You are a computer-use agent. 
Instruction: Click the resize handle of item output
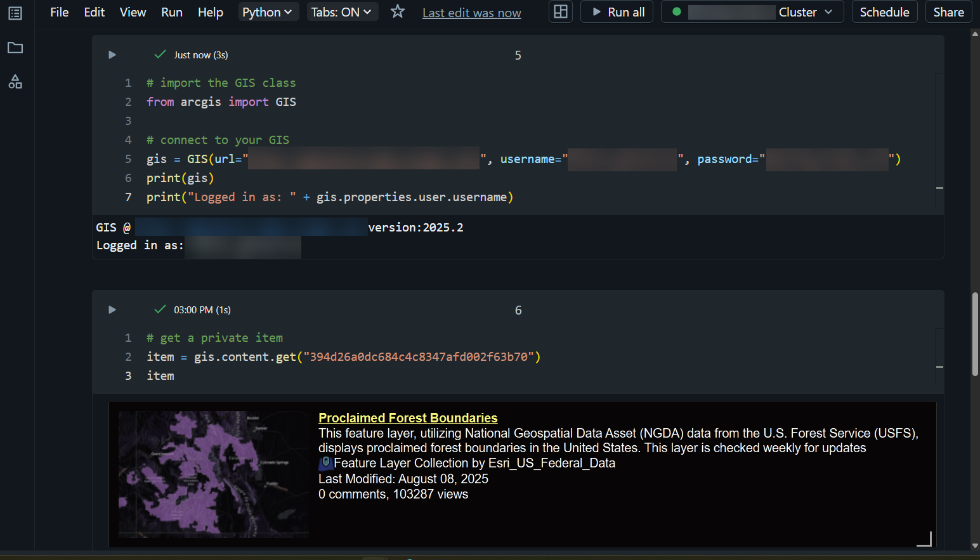[x=925, y=539]
